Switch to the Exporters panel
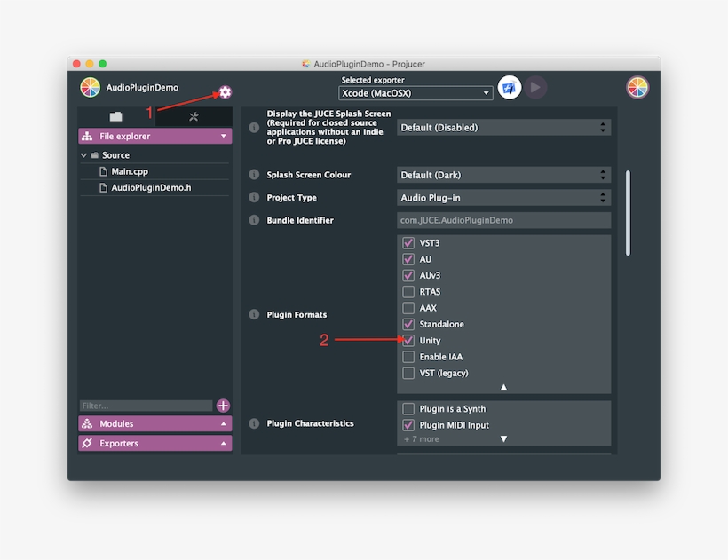The image size is (728, 560). coord(154,443)
